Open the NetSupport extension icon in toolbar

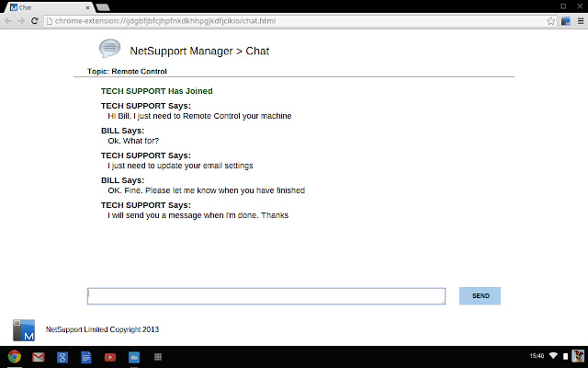(566, 21)
